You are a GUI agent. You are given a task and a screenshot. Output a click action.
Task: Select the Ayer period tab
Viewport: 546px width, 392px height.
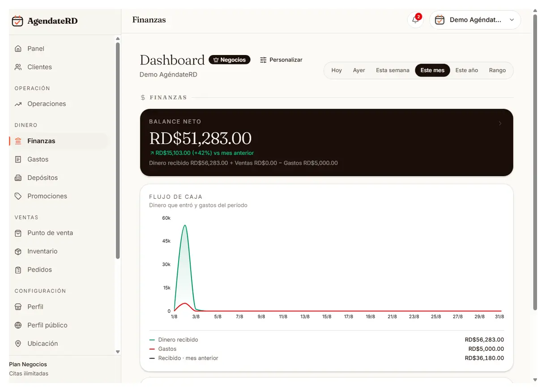tap(359, 70)
